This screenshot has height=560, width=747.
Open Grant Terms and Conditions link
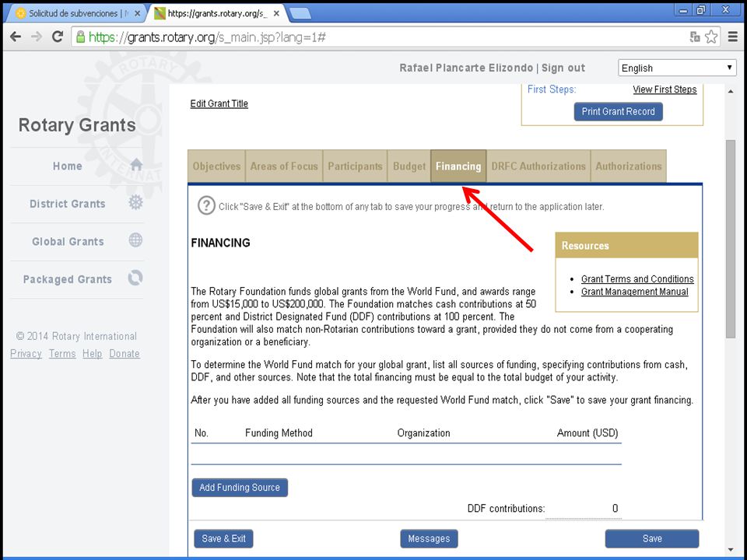(x=637, y=279)
